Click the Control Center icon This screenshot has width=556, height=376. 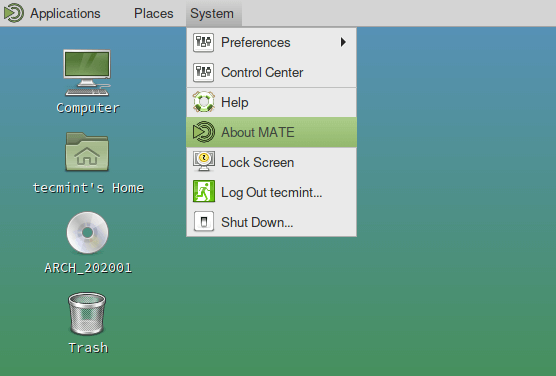[204, 72]
